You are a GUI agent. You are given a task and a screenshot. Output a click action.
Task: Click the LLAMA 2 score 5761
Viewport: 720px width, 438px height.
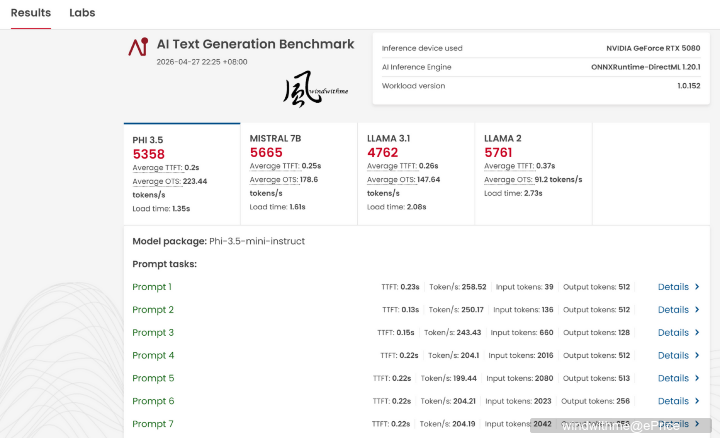498,152
